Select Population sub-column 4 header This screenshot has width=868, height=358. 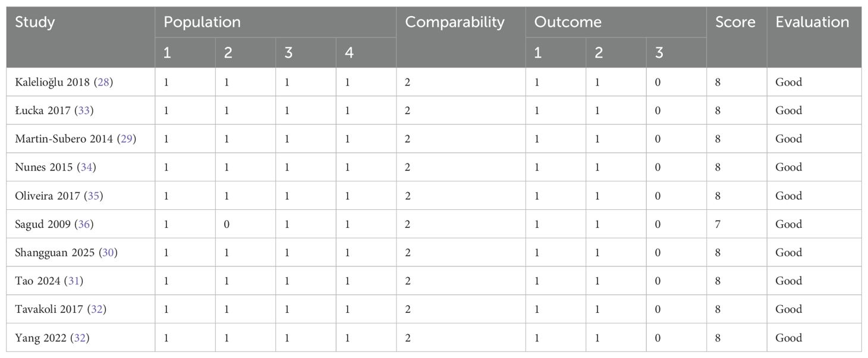[x=349, y=53]
